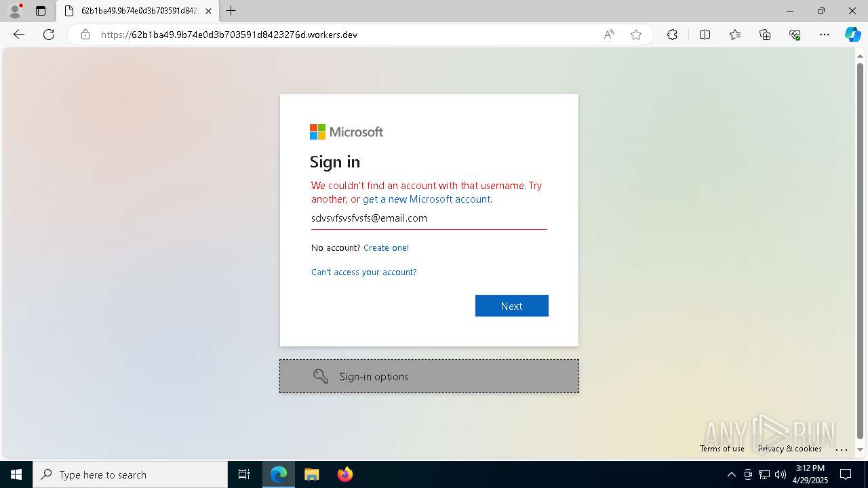The width and height of the screenshot is (868, 488).
Task: Click the page scrollbar down arrow
Action: pyautogui.click(x=861, y=449)
